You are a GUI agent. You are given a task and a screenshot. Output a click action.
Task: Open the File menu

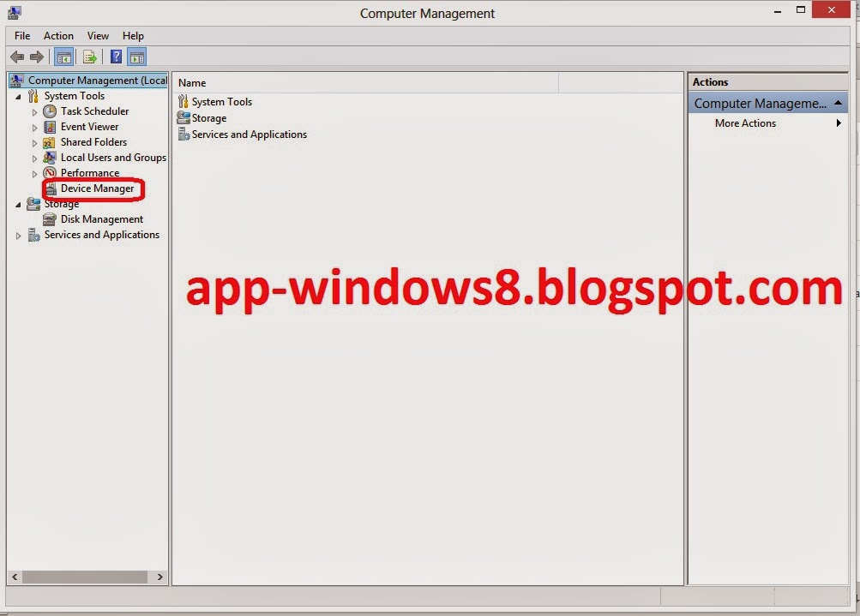click(x=22, y=36)
